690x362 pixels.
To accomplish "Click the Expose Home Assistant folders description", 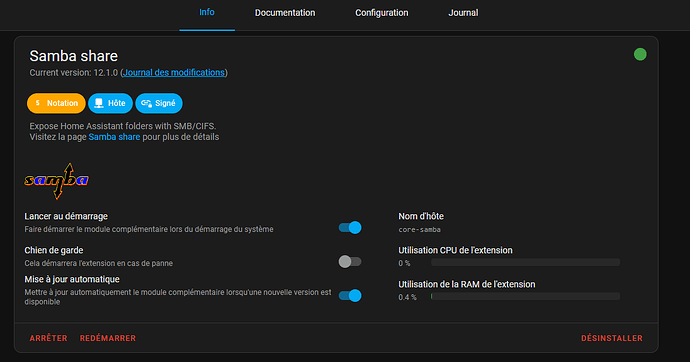I will 123,126.
